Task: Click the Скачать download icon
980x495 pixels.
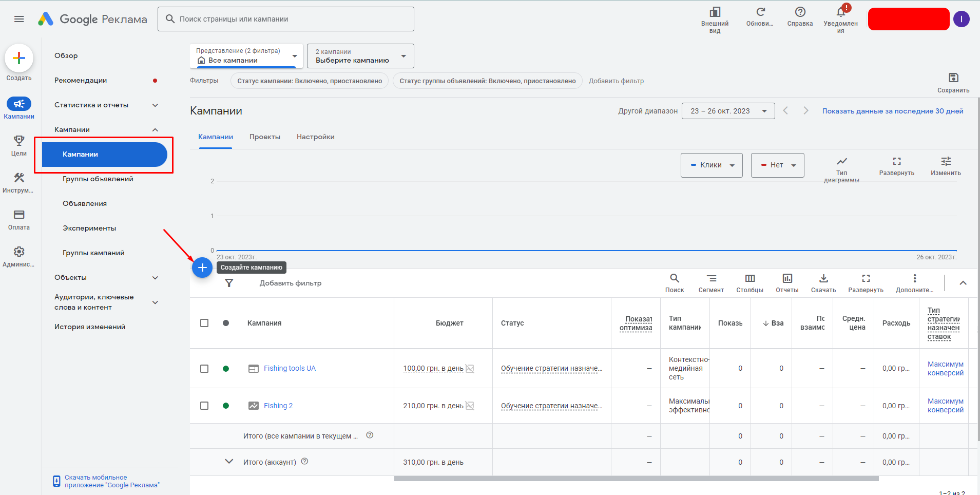Action: pos(823,278)
